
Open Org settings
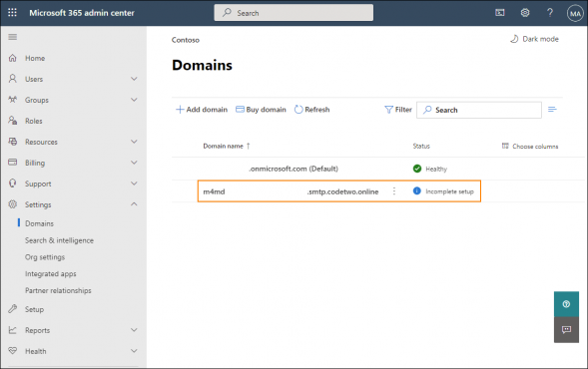[x=45, y=257]
